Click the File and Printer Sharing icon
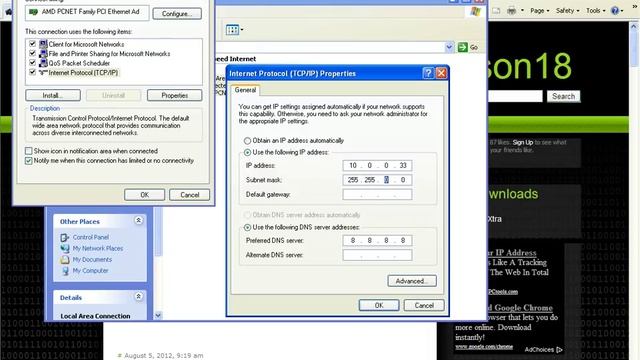Screen dimensions: 640x360 [x=43, y=53]
